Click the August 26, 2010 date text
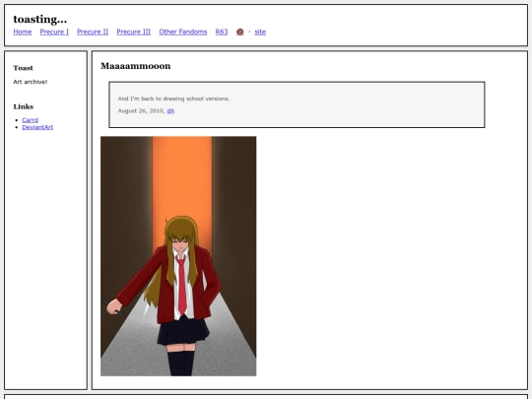 pos(141,111)
